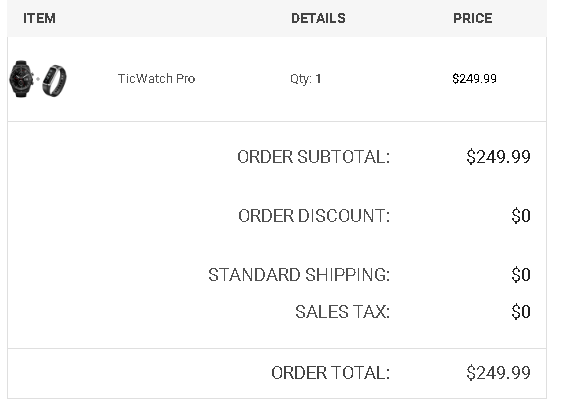Click the Qty: 1 quantity text
Screen dimensions: 577x413
click(x=305, y=79)
